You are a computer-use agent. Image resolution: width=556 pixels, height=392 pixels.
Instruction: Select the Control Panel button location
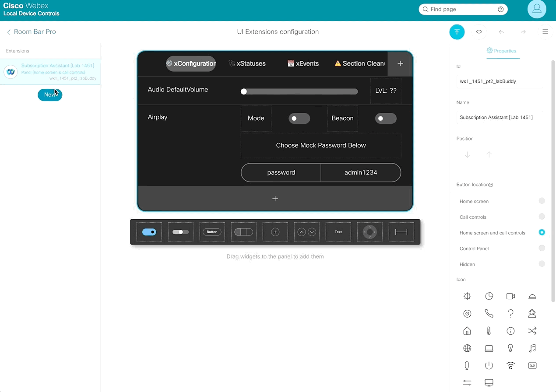[542, 248]
